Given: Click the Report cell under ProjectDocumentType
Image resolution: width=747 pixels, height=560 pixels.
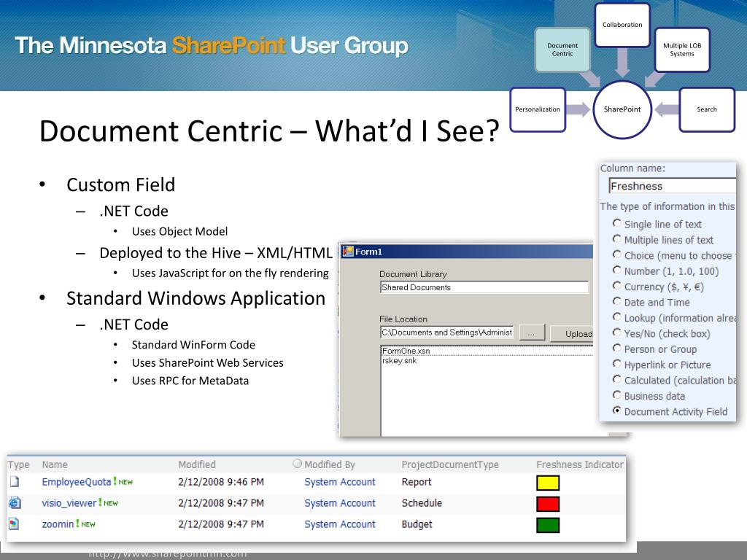Looking at the screenshot, I should (417, 482).
